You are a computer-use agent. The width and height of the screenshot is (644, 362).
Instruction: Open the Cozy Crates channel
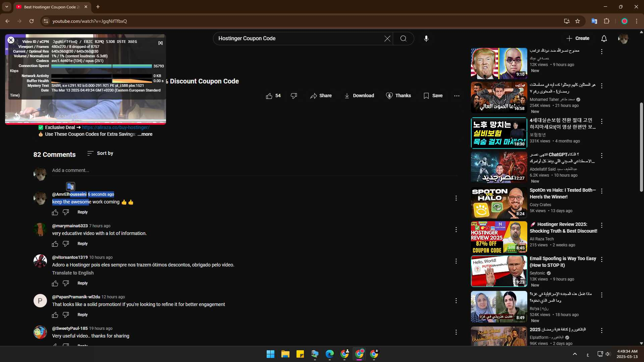(x=540, y=205)
